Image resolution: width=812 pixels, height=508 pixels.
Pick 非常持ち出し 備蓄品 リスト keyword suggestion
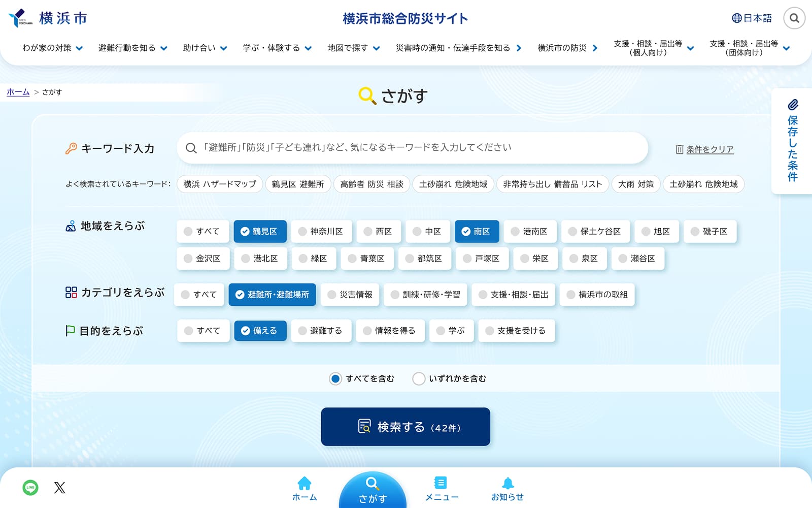pyautogui.click(x=553, y=184)
